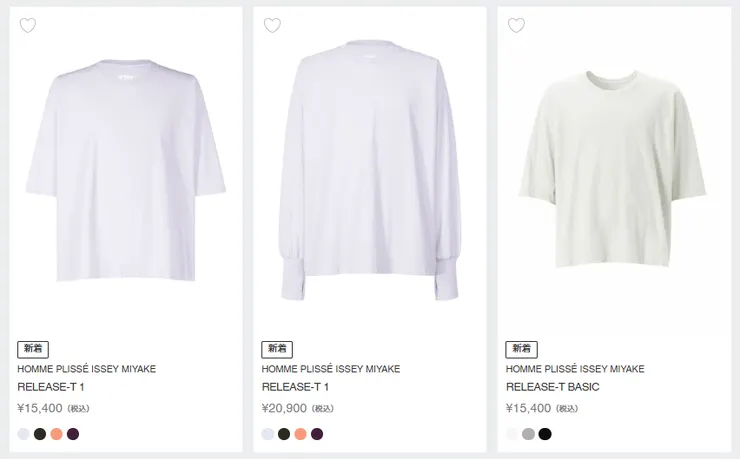The image size is (740, 459).
Task: Pick dark green swatch on ¥15,400 RELEASE-T 1
Action: click(x=40, y=434)
